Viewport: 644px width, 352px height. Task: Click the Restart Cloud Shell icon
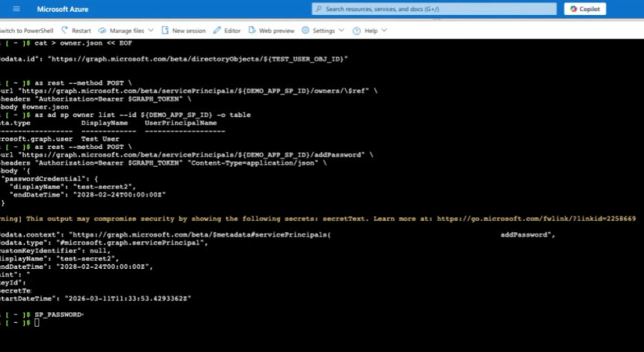point(65,31)
